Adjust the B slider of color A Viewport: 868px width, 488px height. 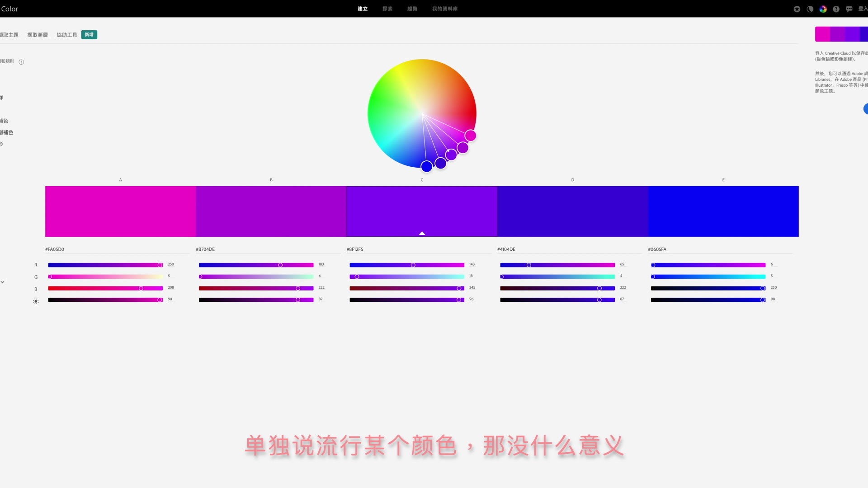click(105, 288)
